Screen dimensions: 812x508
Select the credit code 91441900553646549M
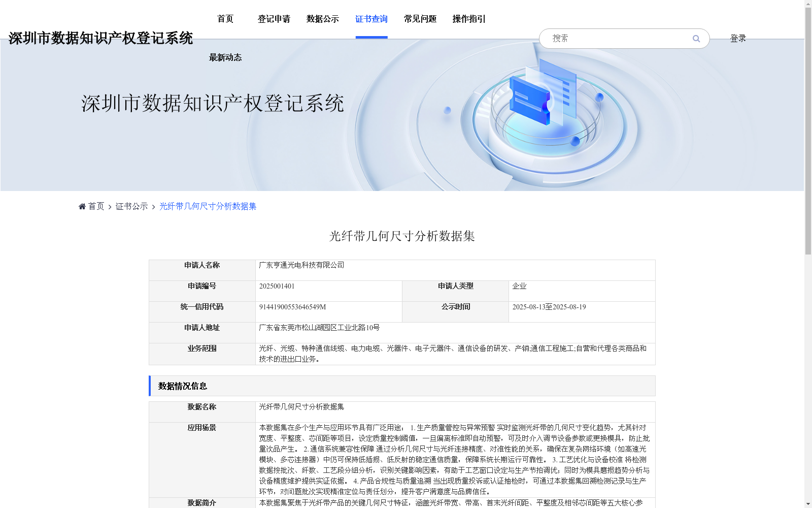point(292,307)
